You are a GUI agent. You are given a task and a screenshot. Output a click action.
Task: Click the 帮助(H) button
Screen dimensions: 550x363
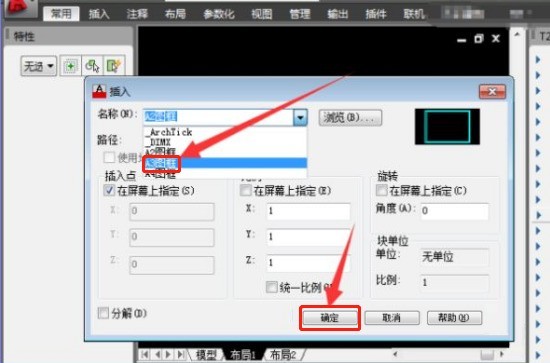point(454,318)
